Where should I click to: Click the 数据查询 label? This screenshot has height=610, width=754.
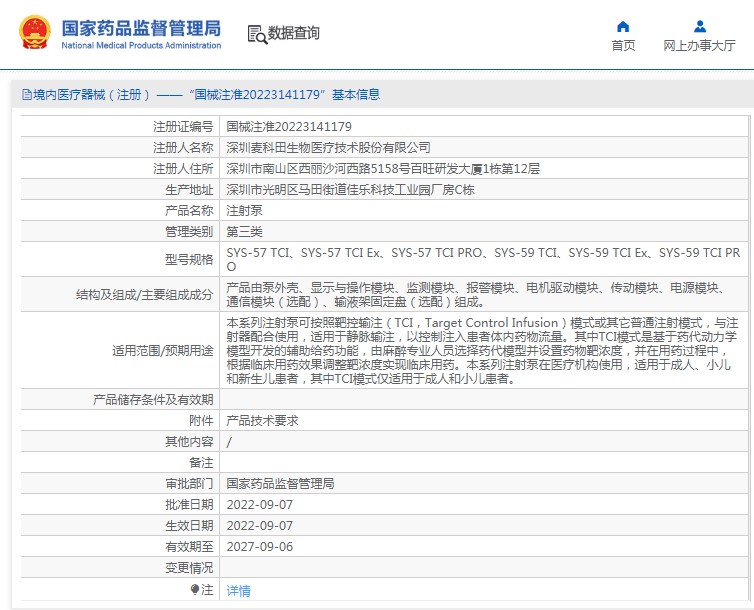click(x=293, y=33)
